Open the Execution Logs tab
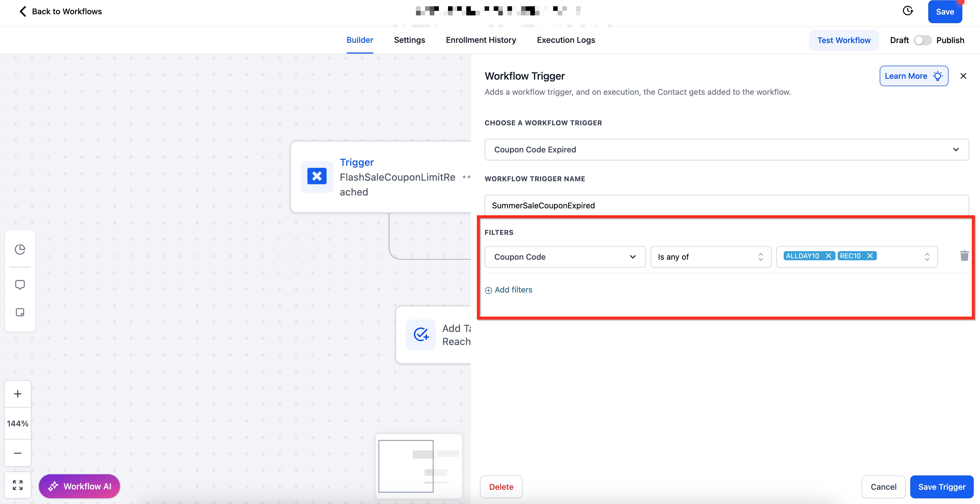980x504 pixels. pyautogui.click(x=566, y=40)
